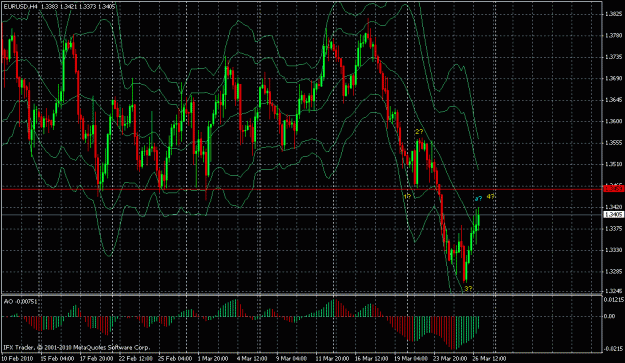Click the red horizontal level line
Screen dimensions: 625x363
[x=302, y=189]
